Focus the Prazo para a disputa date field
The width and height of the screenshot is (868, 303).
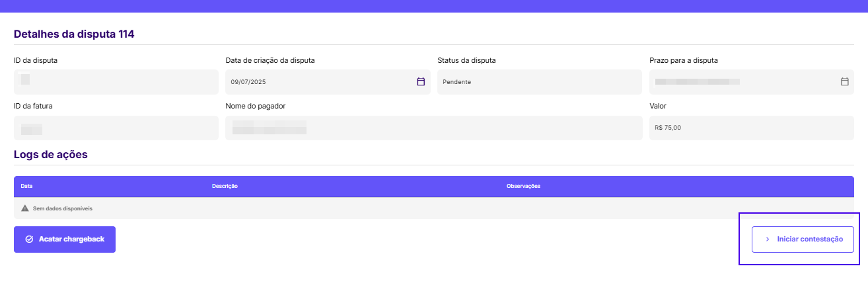(740, 81)
